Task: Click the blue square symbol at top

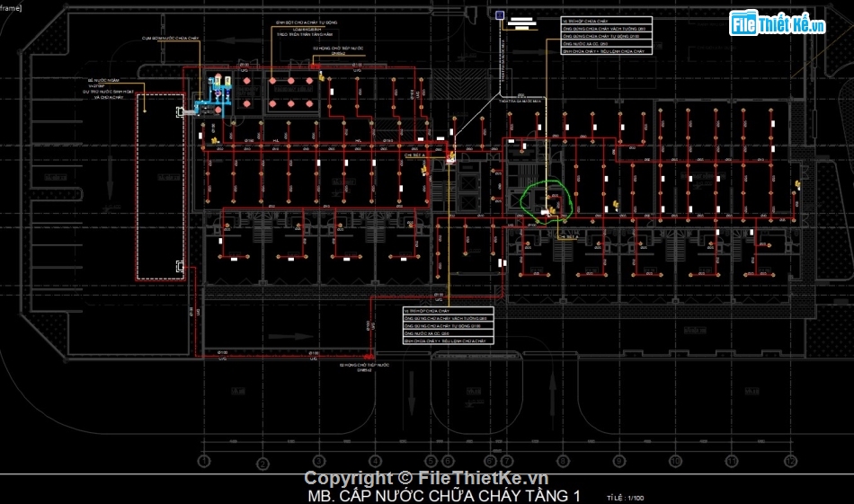Action: [500, 14]
